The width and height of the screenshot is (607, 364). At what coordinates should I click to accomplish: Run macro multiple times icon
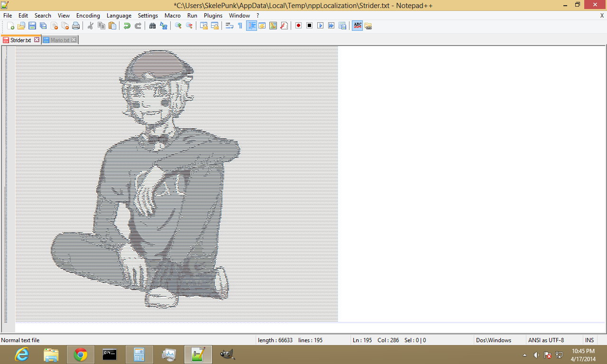tap(331, 26)
